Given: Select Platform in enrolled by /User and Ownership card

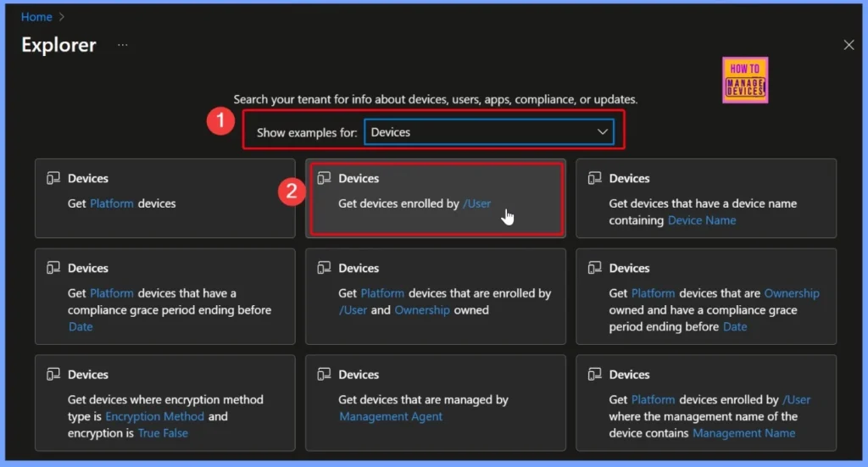Looking at the screenshot, I should [x=382, y=293].
